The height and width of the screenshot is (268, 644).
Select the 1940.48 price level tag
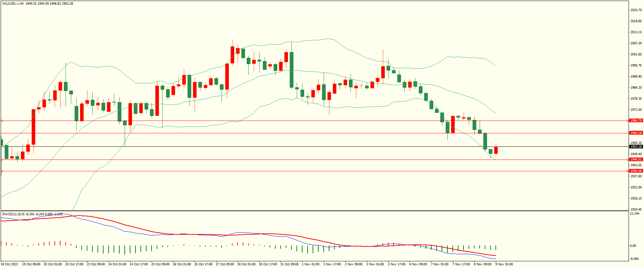tap(636, 171)
